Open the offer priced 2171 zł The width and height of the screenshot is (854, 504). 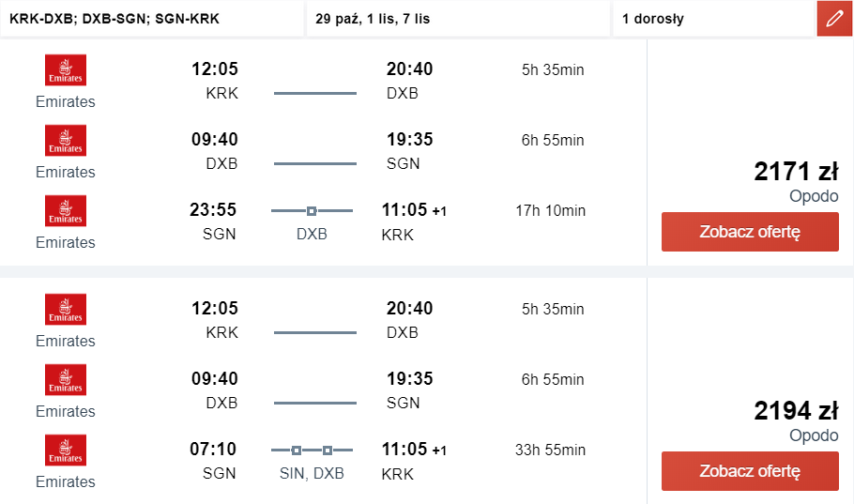750,232
